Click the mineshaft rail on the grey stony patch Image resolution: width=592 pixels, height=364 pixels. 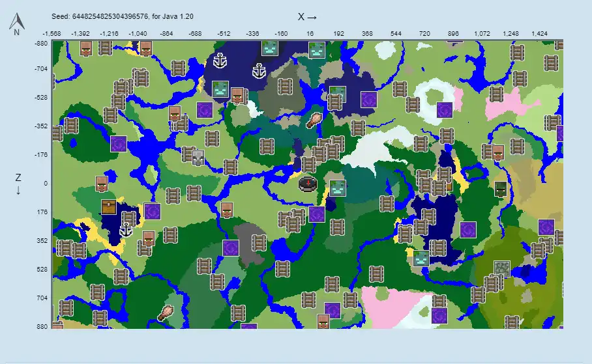point(259,243)
